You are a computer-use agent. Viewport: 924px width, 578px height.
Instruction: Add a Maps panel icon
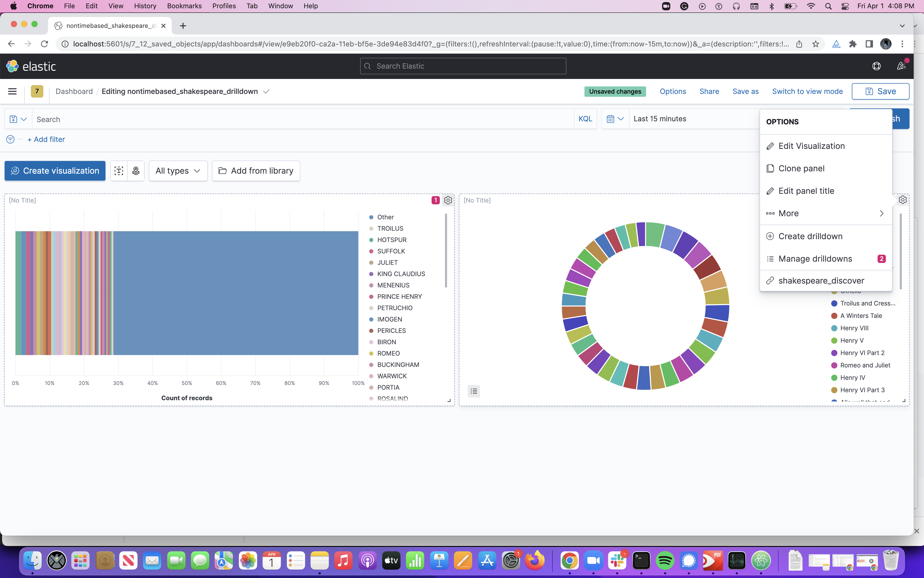[x=136, y=171]
